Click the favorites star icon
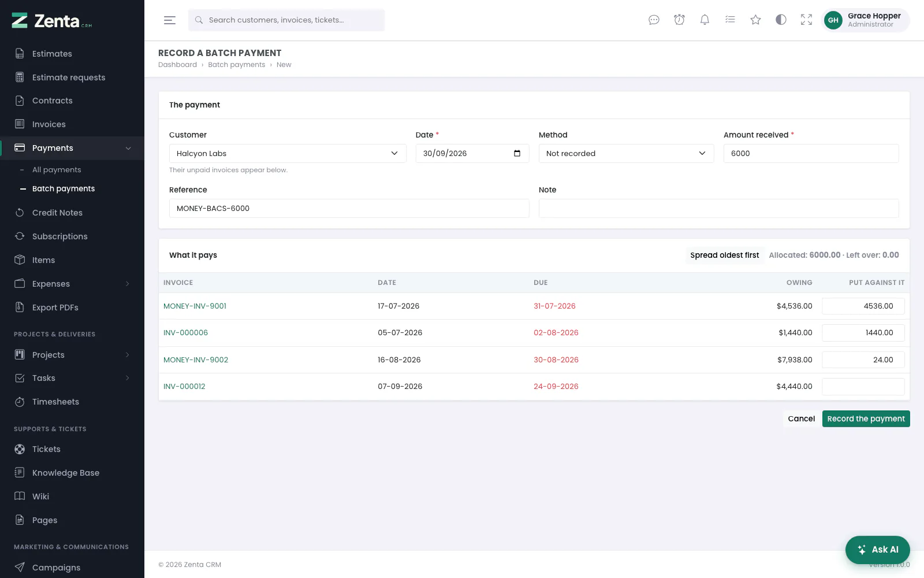 coord(755,20)
